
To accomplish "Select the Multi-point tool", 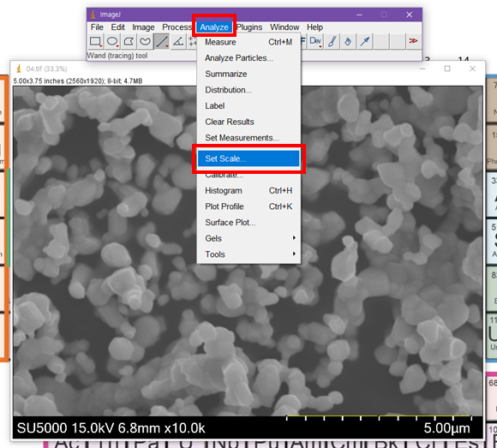I will pos(192,41).
